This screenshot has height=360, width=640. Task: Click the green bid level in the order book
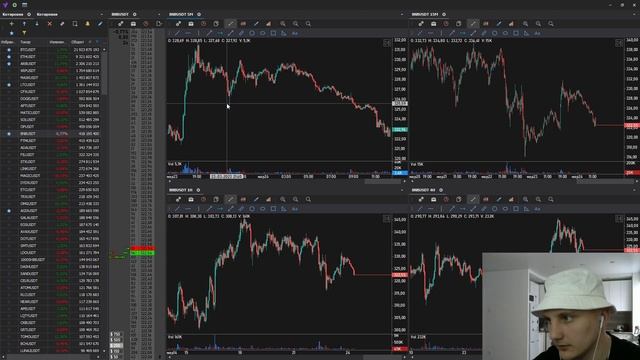click(142, 253)
